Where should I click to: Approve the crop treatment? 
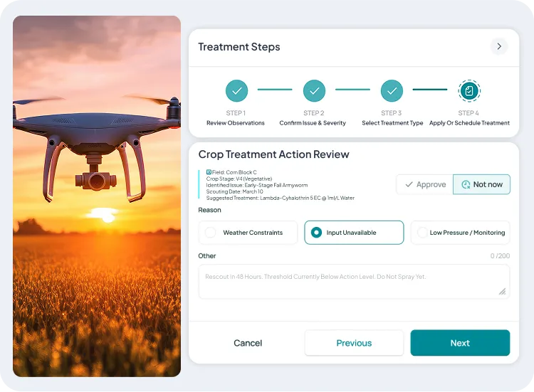425,184
